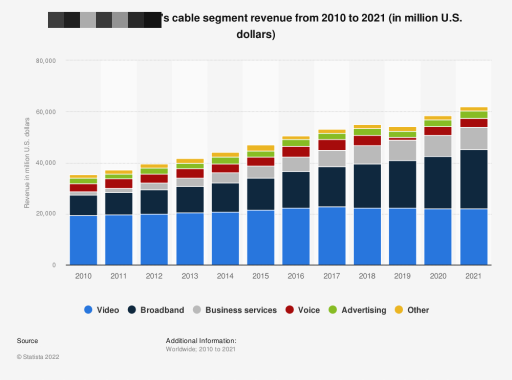Toggle the Video legend series
This screenshot has width=512, height=380.
(102, 310)
